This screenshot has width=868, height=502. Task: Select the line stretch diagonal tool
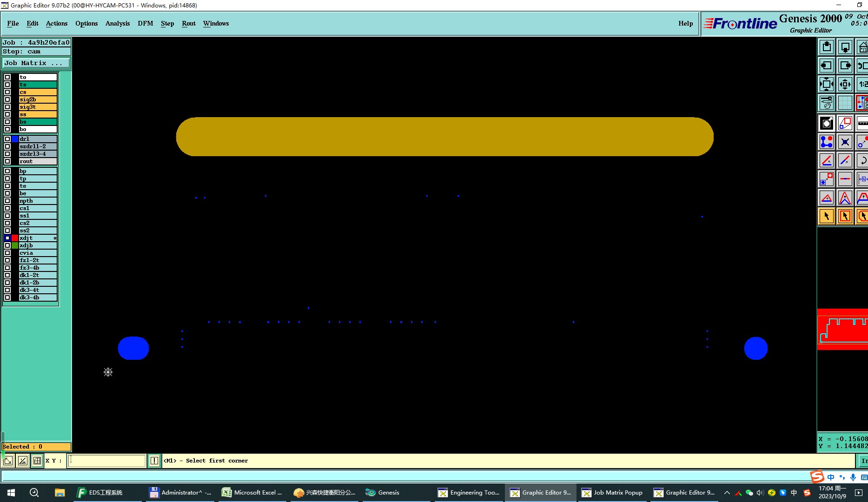tap(845, 160)
